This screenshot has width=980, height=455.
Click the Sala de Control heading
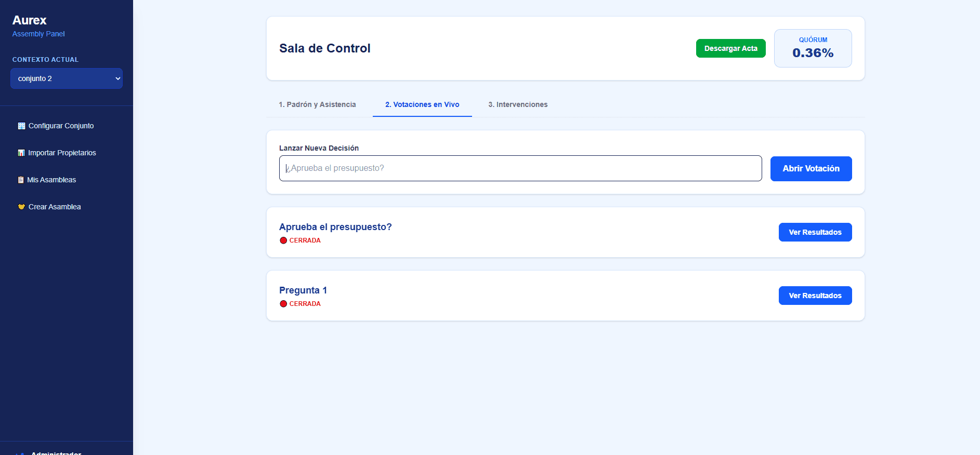coord(325,48)
